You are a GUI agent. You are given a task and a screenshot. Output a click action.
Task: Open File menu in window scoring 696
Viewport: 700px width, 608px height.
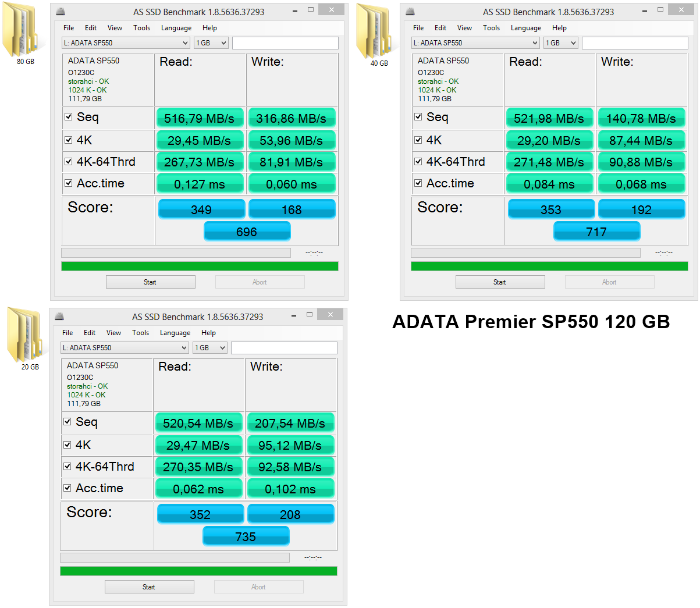(69, 28)
